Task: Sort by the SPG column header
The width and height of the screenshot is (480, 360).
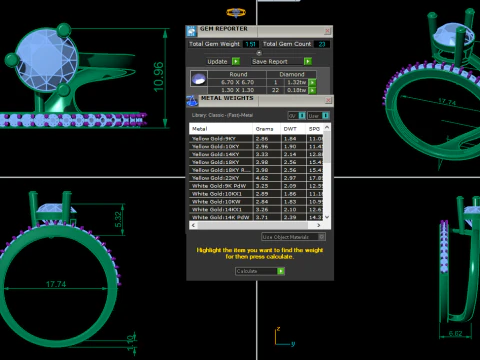Action: pyautogui.click(x=315, y=129)
